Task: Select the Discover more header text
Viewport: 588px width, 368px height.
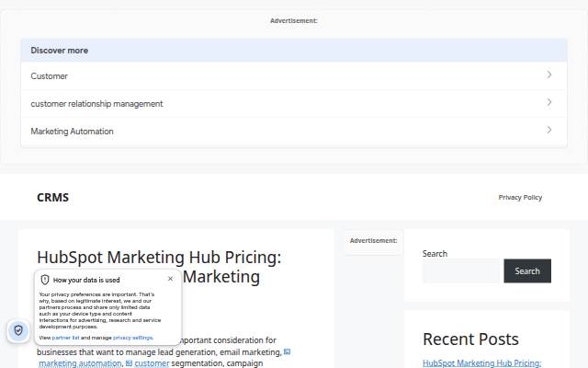Action: coord(60,51)
